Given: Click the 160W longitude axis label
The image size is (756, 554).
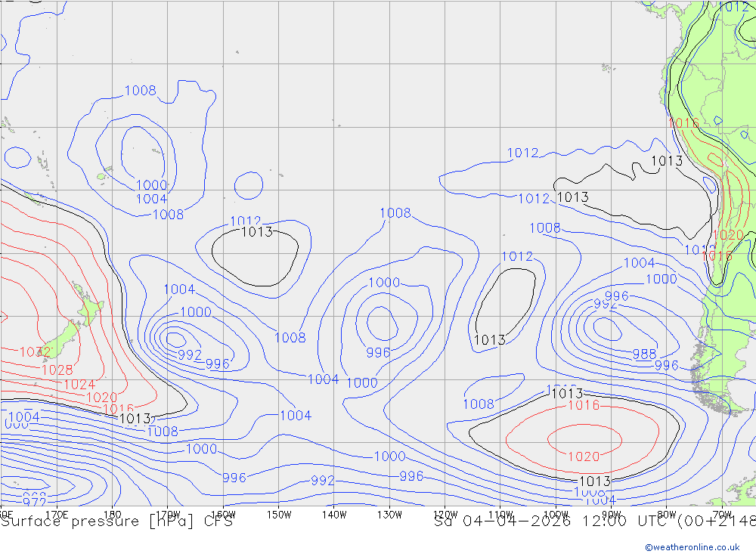Looking at the screenshot, I should [223, 515].
